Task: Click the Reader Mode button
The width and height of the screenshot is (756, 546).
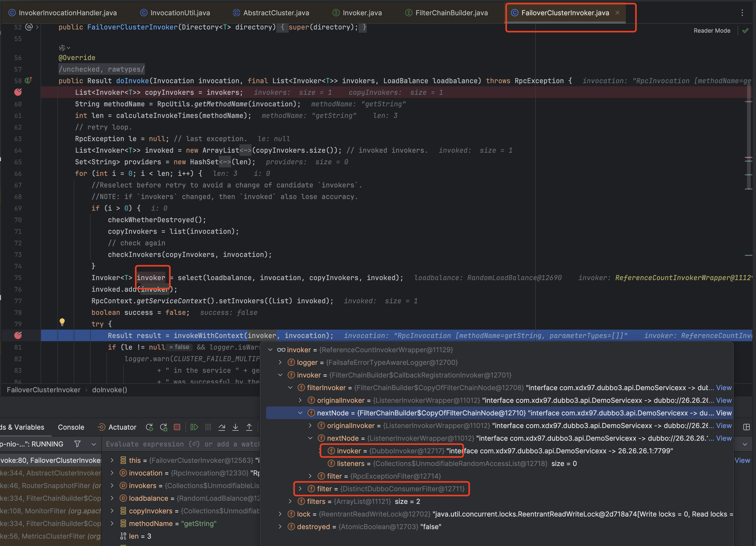Action: pos(712,31)
